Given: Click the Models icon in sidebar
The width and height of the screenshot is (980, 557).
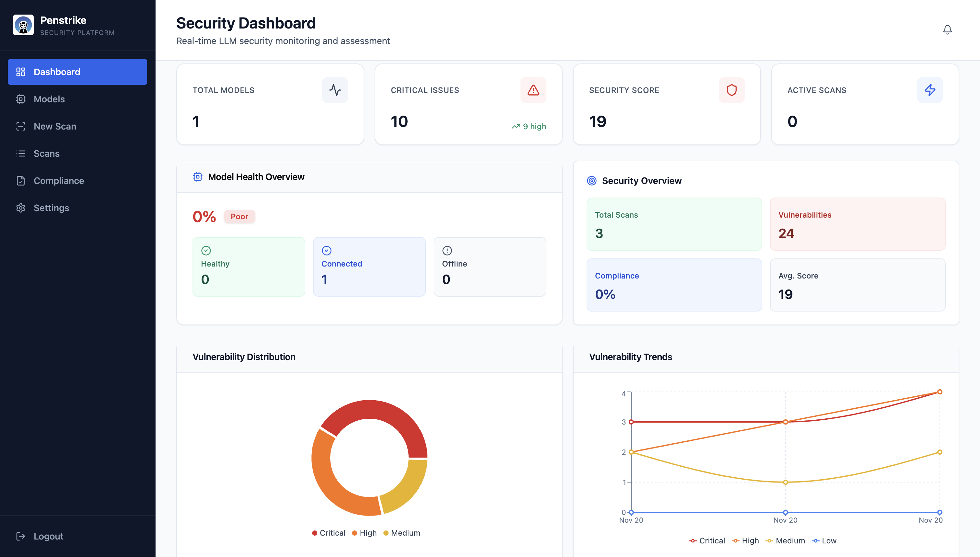Looking at the screenshot, I should (21, 99).
